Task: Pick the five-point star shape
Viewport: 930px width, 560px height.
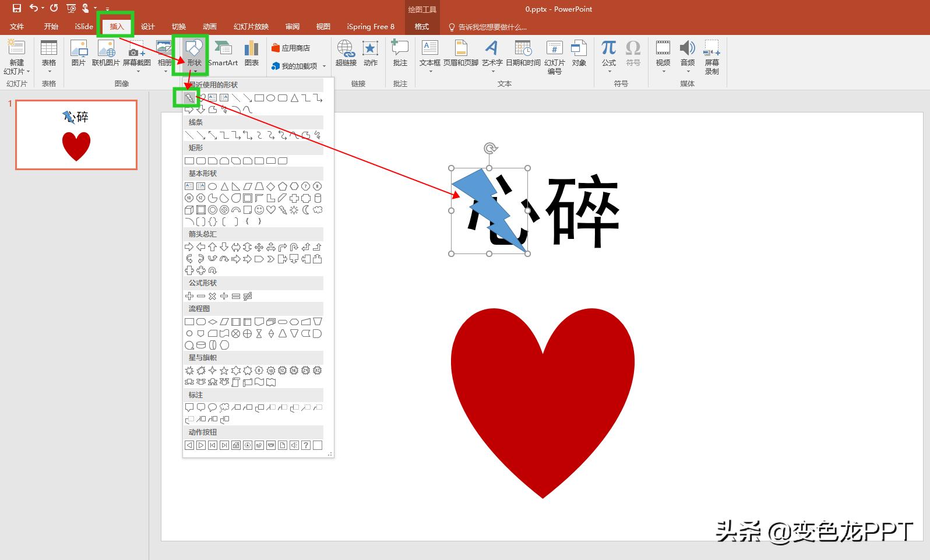Action: pyautogui.click(x=224, y=371)
